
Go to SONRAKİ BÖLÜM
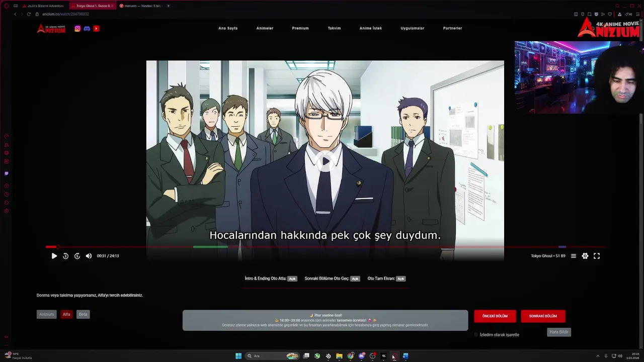pos(543,316)
